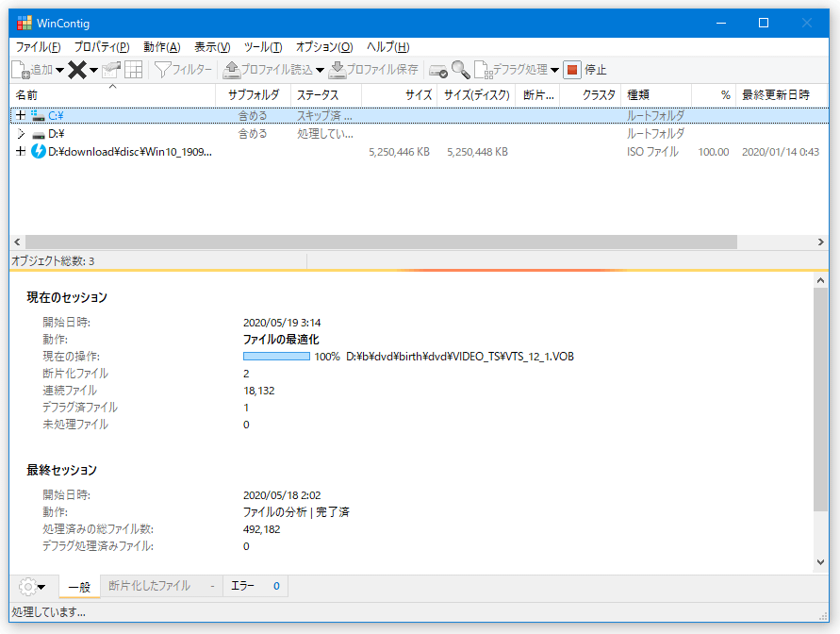Click the 492,182 total files value
The width and height of the screenshot is (840, 634).
click(261, 529)
